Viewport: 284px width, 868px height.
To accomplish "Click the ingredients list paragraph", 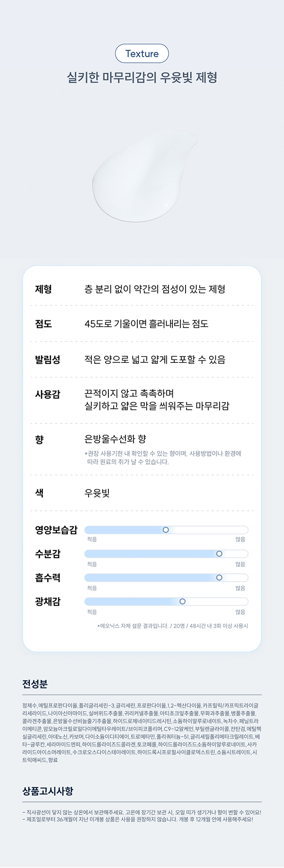I will tap(142, 732).
